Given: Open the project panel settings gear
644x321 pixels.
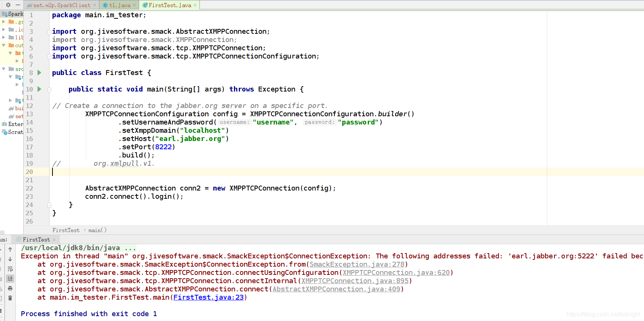Looking at the screenshot, I should pyautogui.click(x=8, y=5).
